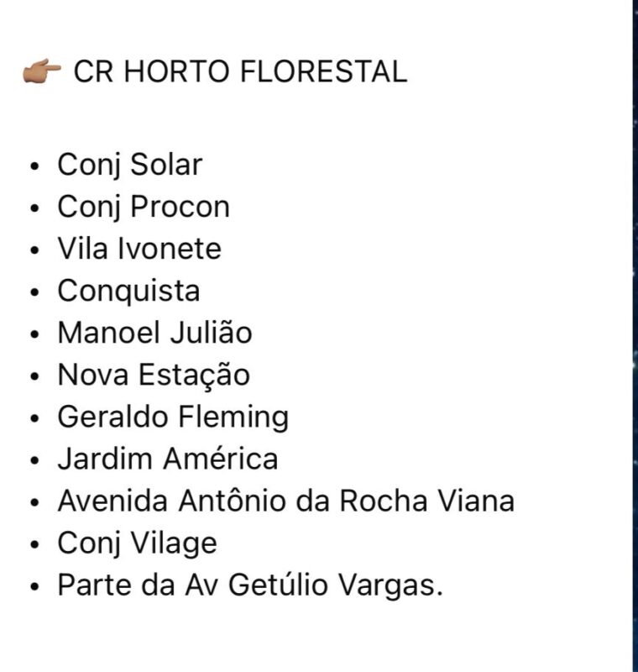Click the word Vargas in last item
638x672 pixels.
pos(390,585)
